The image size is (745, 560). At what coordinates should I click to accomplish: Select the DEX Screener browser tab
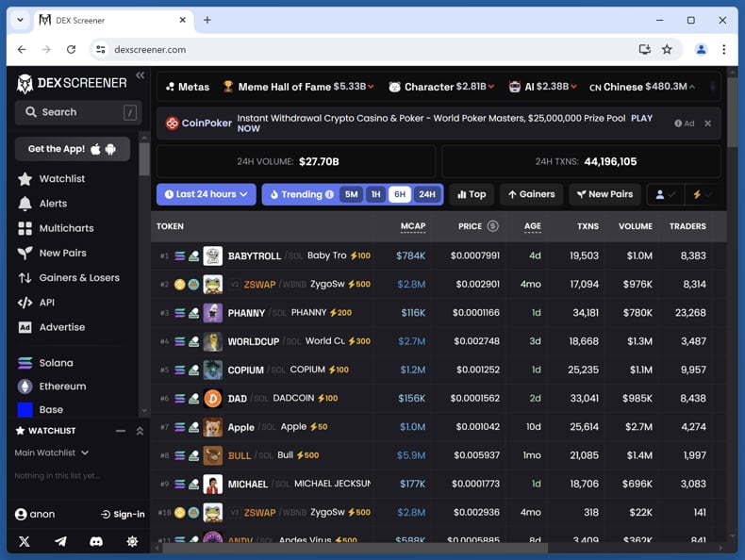point(113,21)
